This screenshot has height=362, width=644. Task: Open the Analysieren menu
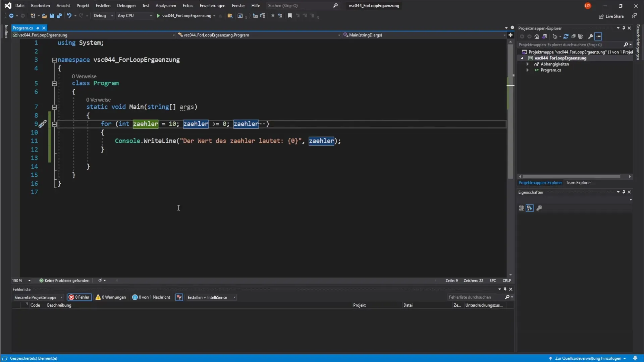pyautogui.click(x=166, y=6)
